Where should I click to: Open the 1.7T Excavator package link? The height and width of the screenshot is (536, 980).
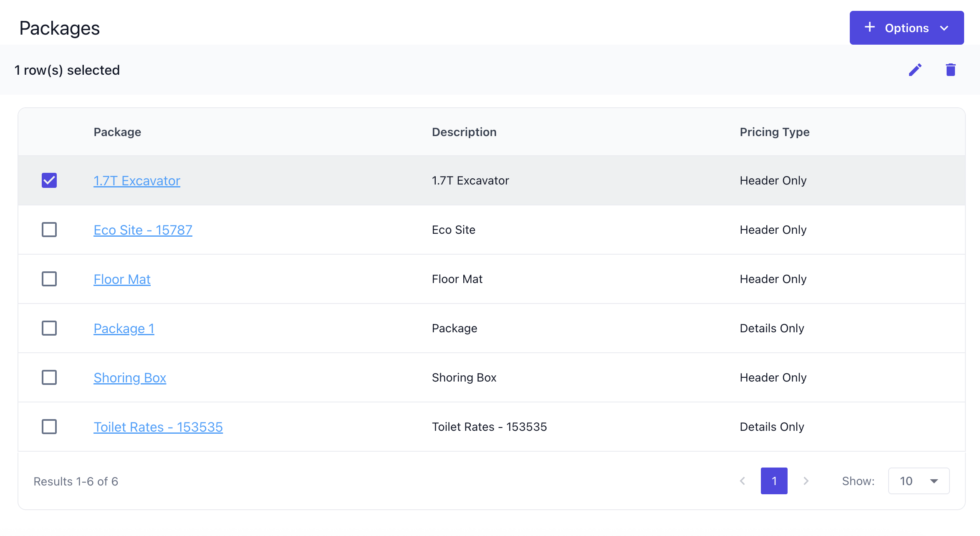pos(137,181)
